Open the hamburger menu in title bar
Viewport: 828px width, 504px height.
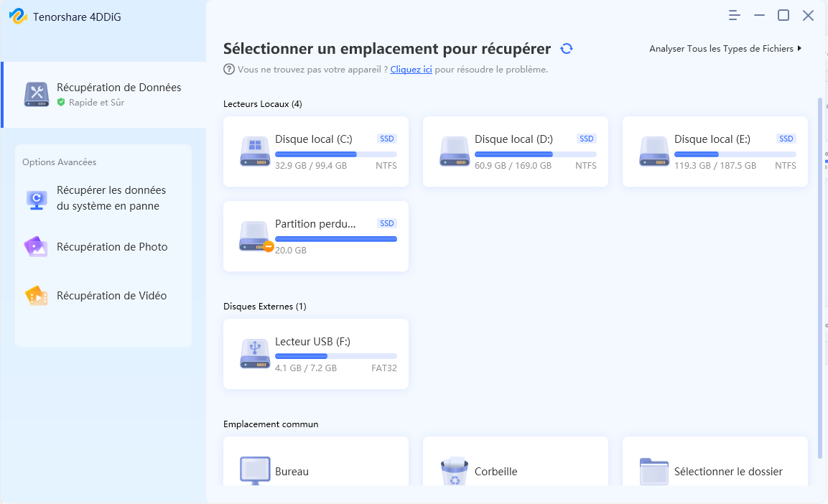click(x=735, y=16)
